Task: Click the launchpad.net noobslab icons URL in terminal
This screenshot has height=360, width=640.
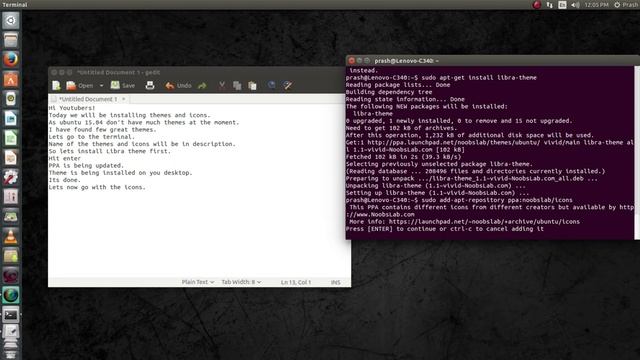Action: tap(484, 222)
